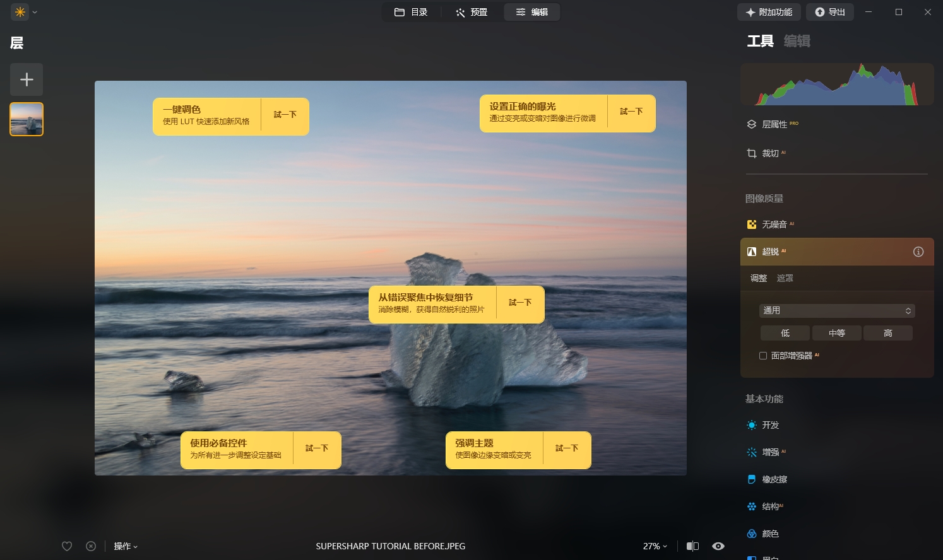Click the 设置正确的曝光 tip title
Screen dimensions: 943x560
523,107
